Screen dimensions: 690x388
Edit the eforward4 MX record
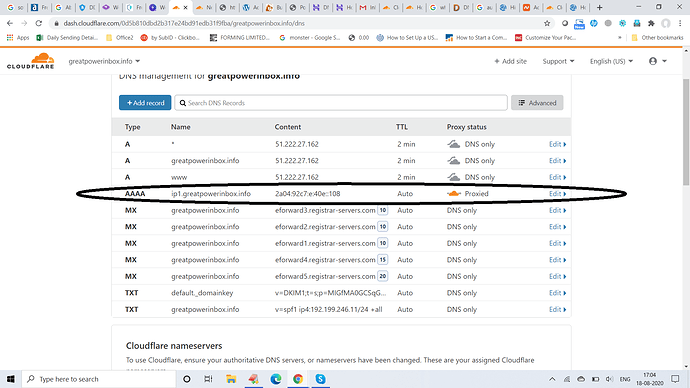(x=557, y=260)
